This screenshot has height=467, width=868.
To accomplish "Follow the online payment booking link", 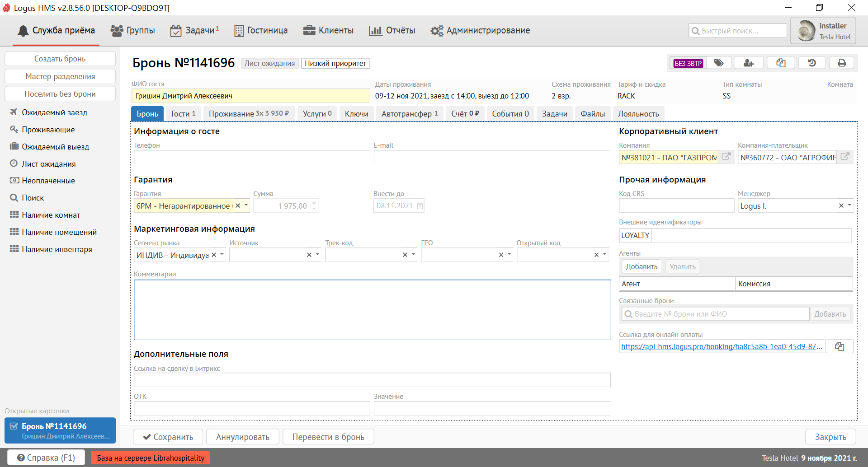I will [x=721, y=346].
